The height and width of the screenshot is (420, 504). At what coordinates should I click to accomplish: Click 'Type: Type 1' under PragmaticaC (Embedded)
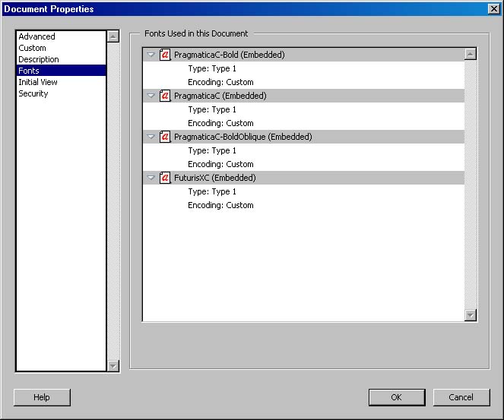tap(212, 110)
